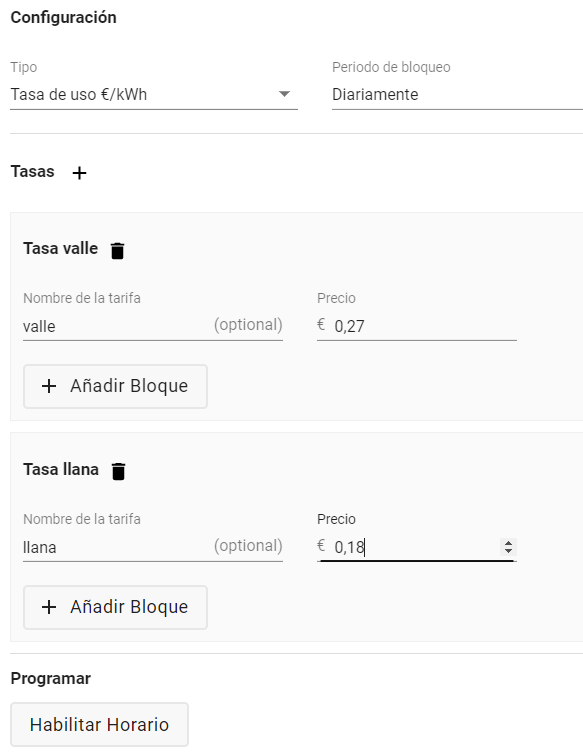Focus the valle price field showing 0,27
The height and width of the screenshot is (754, 583).
click(x=417, y=326)
